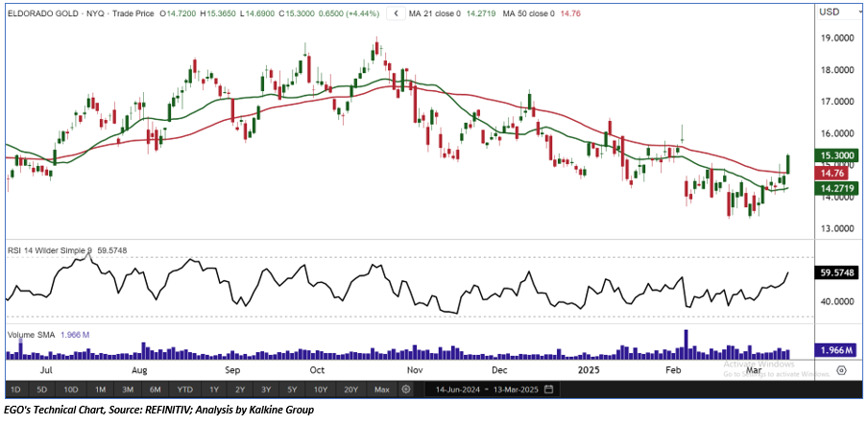Select the 6M time range
868x424 pixels.
pyautogui.click(x=155, y=389)
